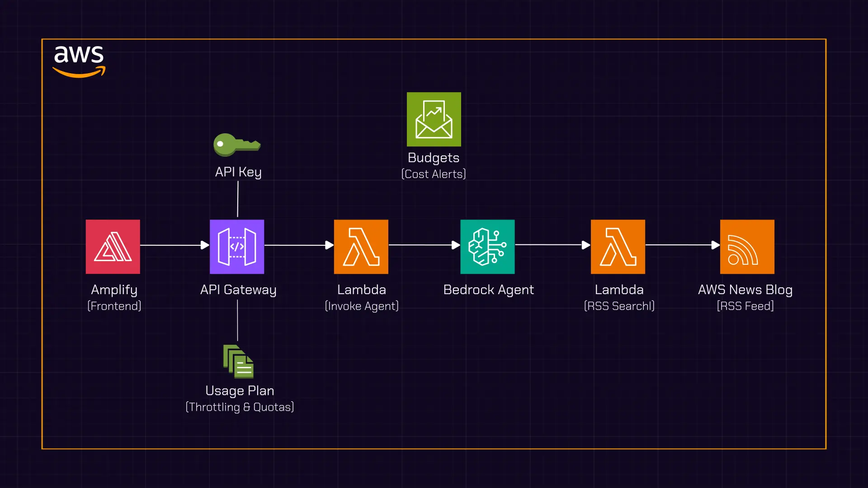This screenshot has width=868, height=488.
Task: Click the AWS logo
Action: [79, 62]
